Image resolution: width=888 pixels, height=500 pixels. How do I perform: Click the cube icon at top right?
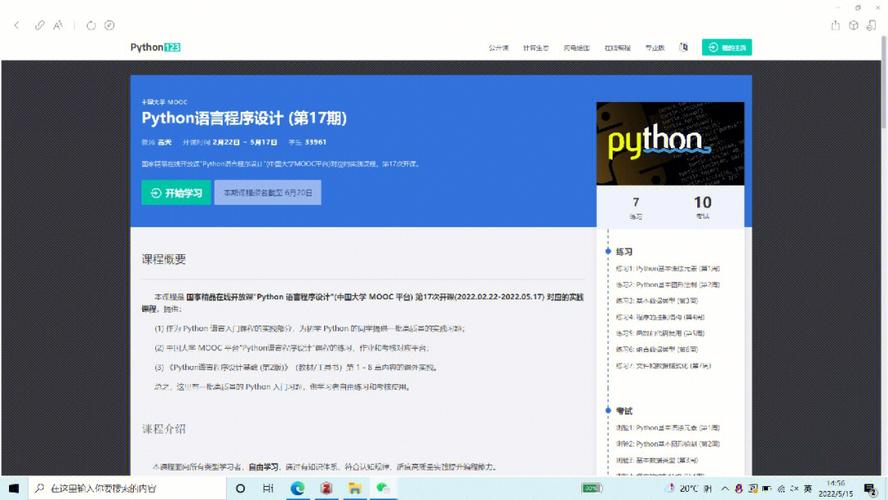pos(853,25)
